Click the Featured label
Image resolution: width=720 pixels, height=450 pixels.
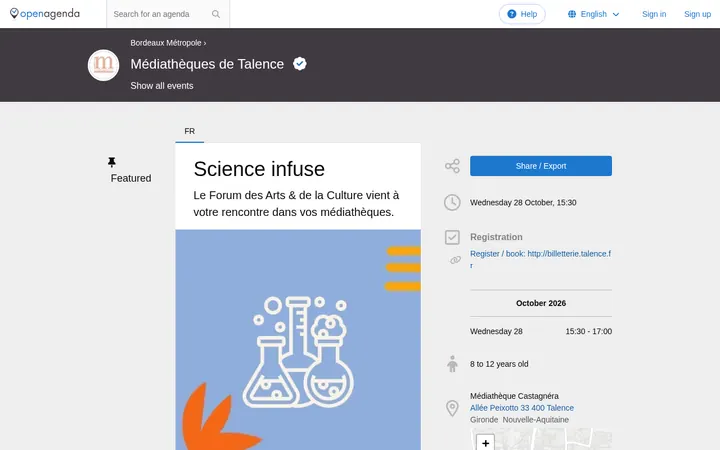point(131,178)
